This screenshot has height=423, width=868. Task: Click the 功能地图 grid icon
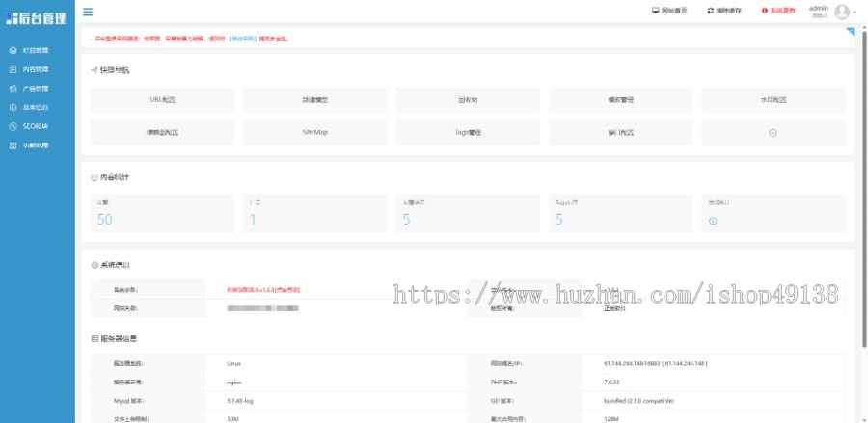14,145
